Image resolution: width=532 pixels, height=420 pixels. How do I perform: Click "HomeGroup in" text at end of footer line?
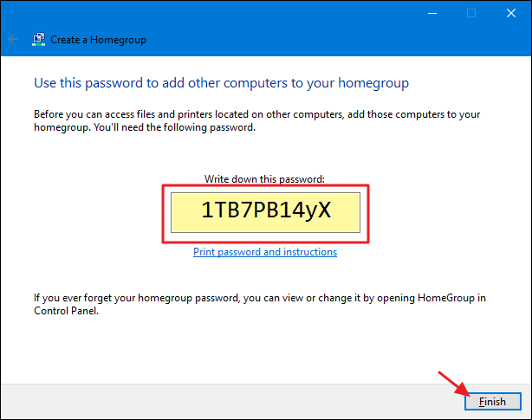[452, 298]
